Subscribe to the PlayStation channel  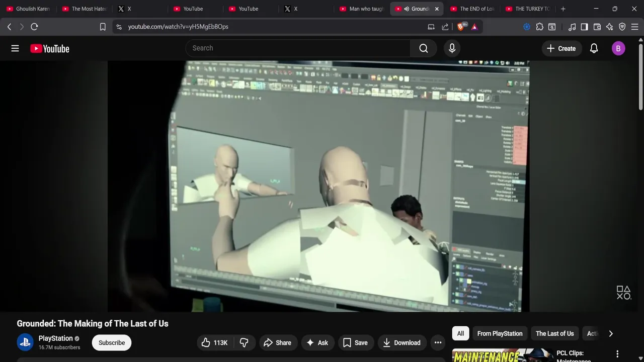click(112, 342)
